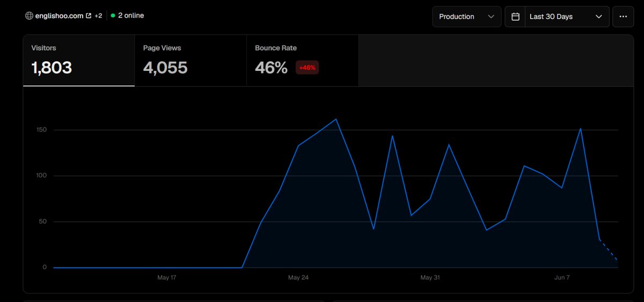Image resolution: width=644 pixels, height=302 pixels.
Task: Click the May 24 axis label
Action: point(298,277)
